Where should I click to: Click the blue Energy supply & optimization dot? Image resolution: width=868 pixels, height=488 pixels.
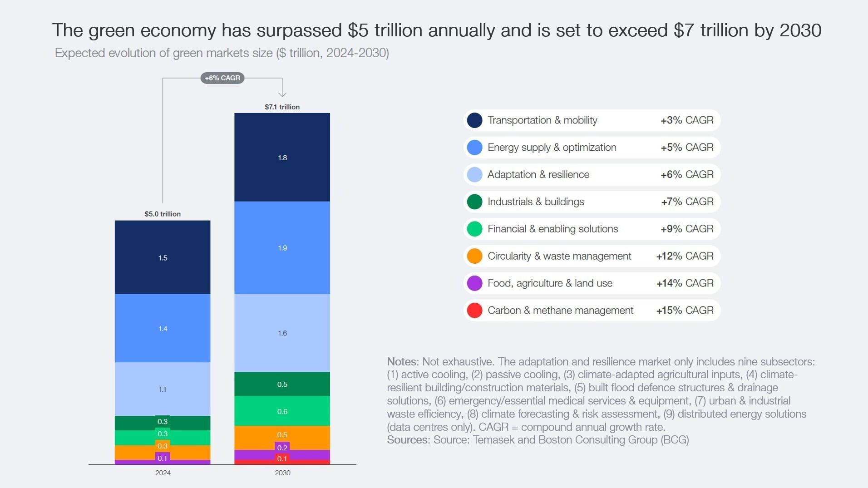coord(474,148)
